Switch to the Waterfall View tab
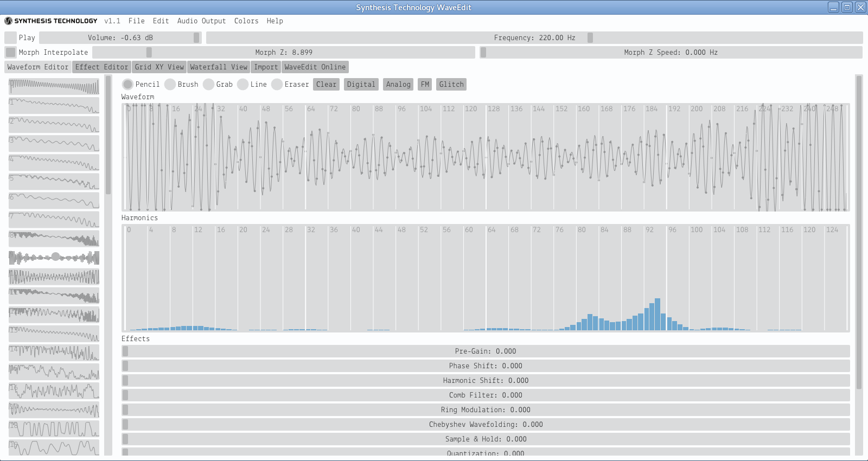This screenshot has width=868, height=461. [219, 67]
